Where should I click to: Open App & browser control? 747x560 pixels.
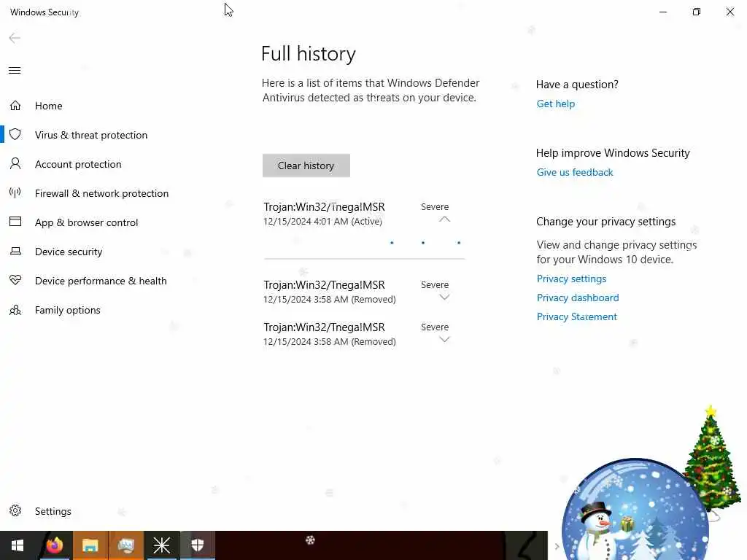pyautogui.click(x=86, y=222)
